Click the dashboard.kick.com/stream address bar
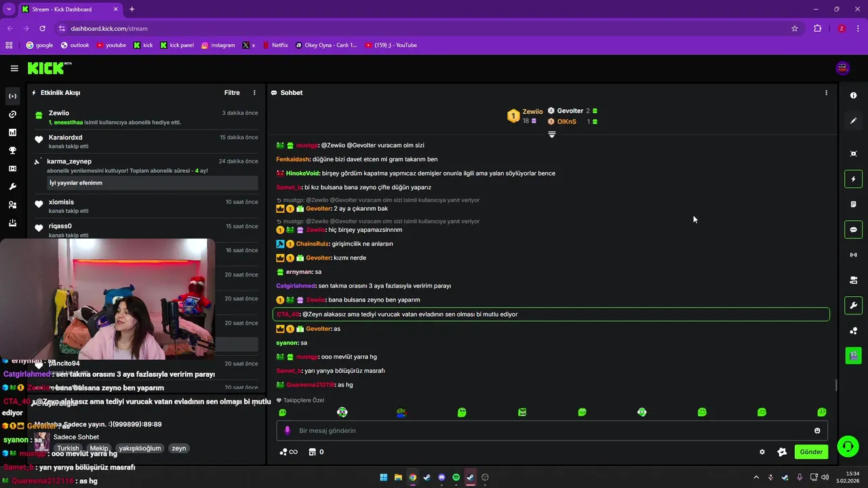The height and width of the screenshot is (488, 868). (x=427, y=28)
